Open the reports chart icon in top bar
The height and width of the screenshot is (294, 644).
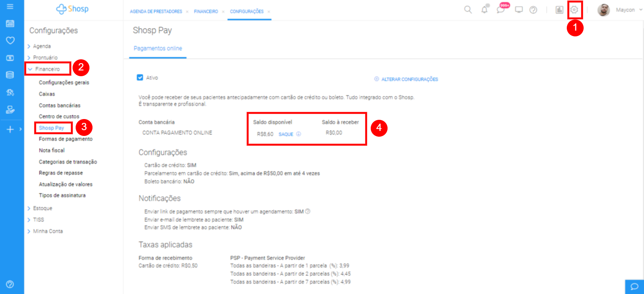coord(560,10)
